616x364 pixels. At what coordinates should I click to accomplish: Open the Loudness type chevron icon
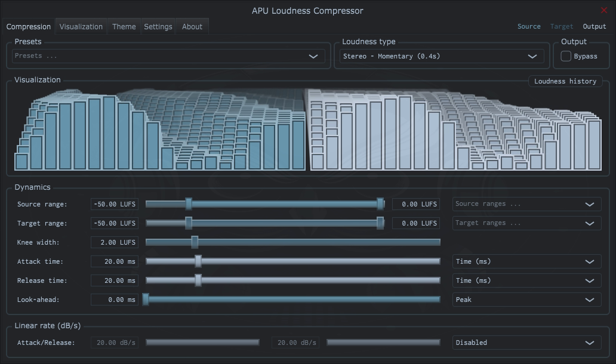[x=533, y=55]
